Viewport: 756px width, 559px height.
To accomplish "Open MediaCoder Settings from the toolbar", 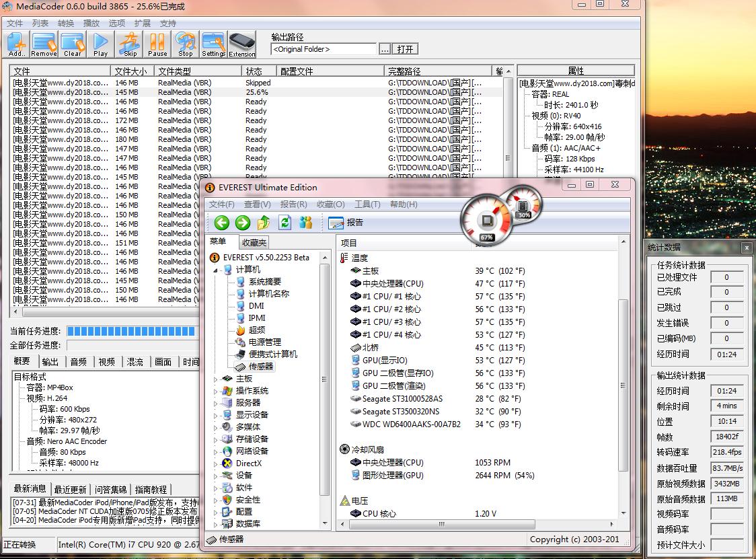I will point(214,44).
